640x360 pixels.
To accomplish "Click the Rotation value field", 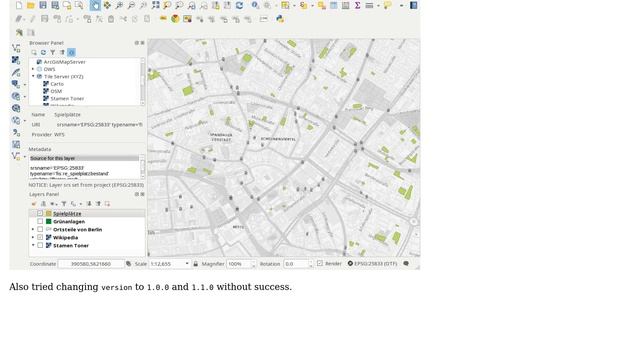I will coord(298,264).
